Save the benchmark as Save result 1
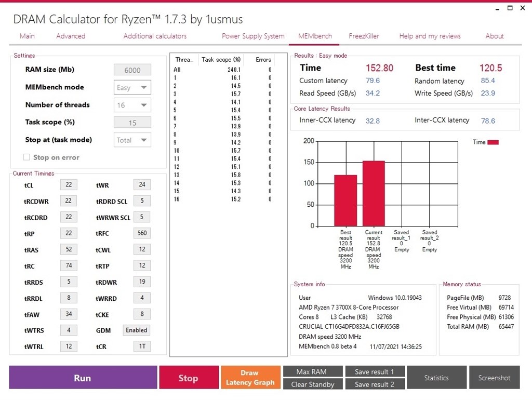Image resolution: width=532 pixels, height=400 pixels. tap(375, 371)
